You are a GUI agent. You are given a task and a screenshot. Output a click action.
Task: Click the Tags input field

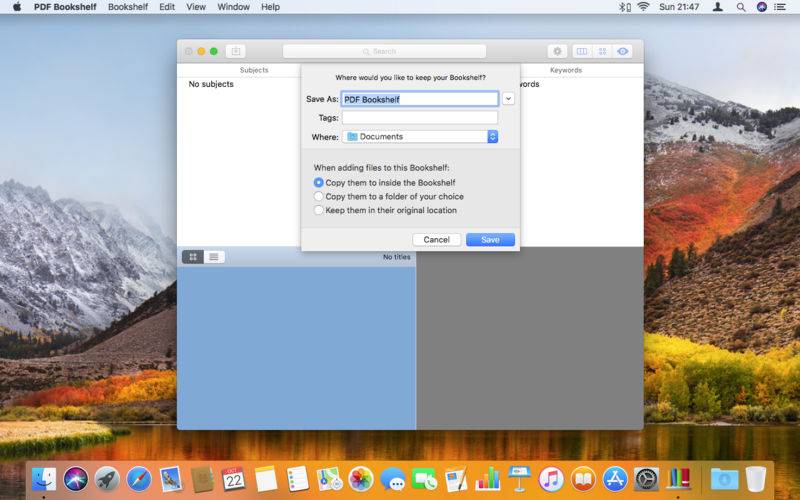click(x=420, y=117)
